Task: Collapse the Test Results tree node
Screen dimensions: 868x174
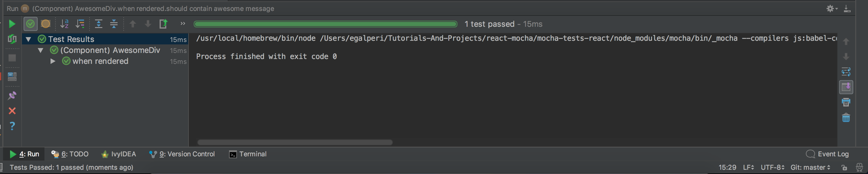Action: coord(29,39)
